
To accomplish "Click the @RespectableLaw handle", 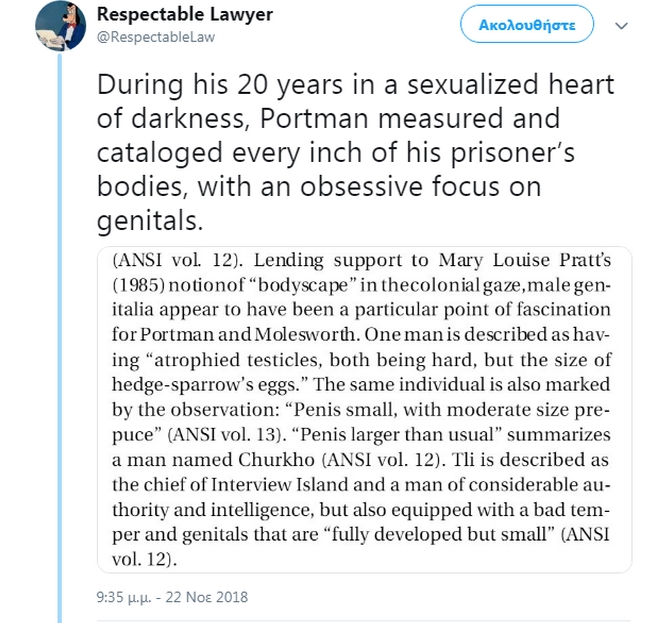I will [x=155, y=37].
